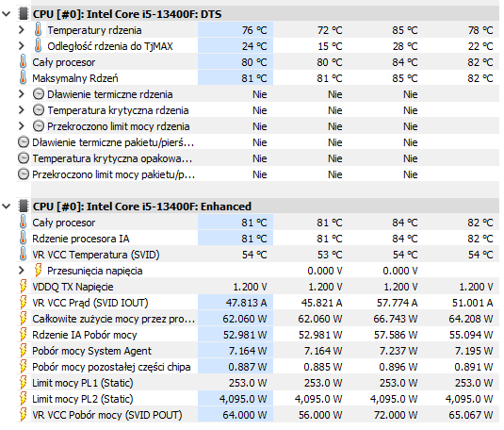This screenshot has height=430, width=504.
Task: Click the 47.813 A current value
Action: (246, 303)
